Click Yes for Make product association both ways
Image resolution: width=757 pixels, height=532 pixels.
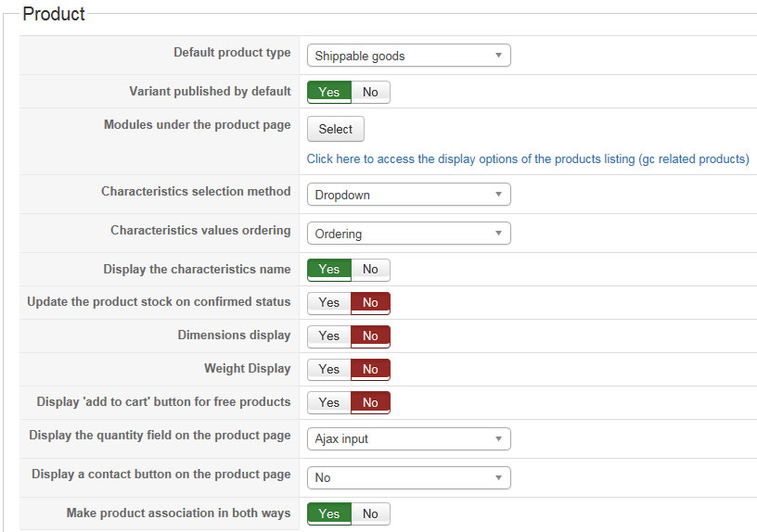click(x=329, y=513)
